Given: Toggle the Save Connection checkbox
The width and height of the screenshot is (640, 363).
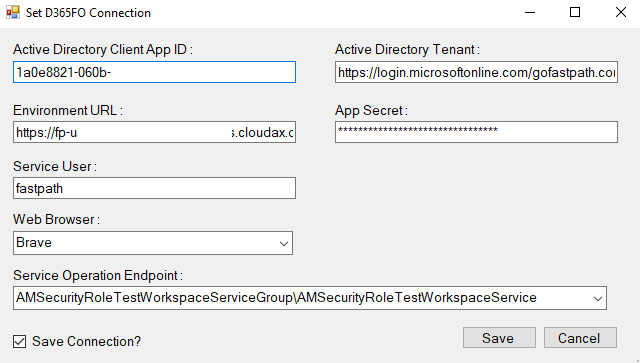Looking at the screenshot, I should [20, 341].
